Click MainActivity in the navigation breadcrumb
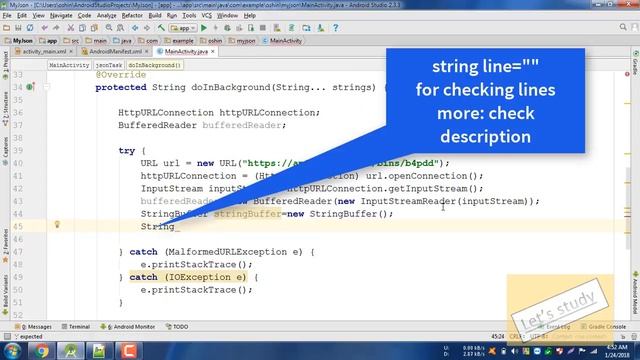This screenshot has width=640, height=360. click(x=282, y=41)
